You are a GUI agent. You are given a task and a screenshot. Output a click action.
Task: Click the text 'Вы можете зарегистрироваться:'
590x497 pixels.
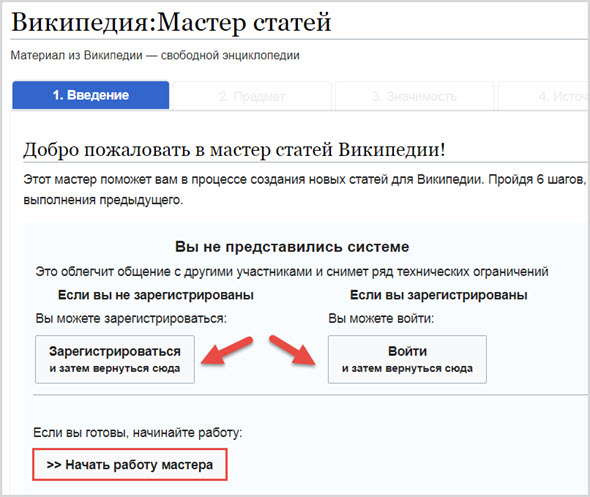coord(131,319)
